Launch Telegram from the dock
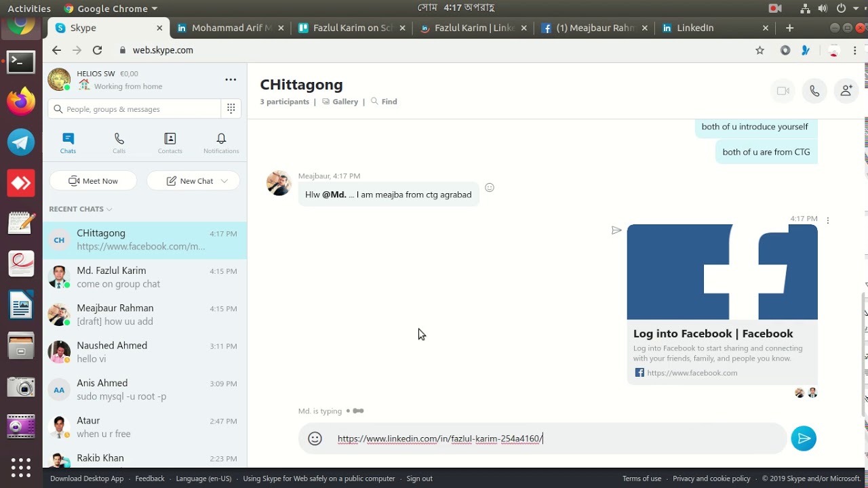Screen dimensions: 868x488 [21, 142]
